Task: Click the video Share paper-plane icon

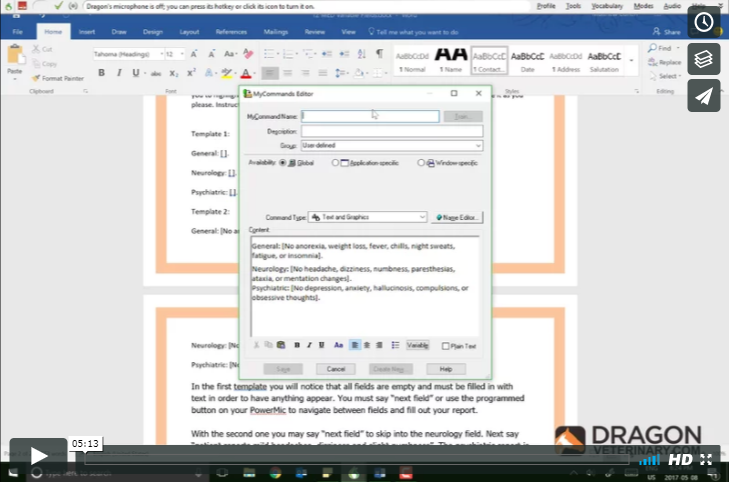Action: point(704,96)
